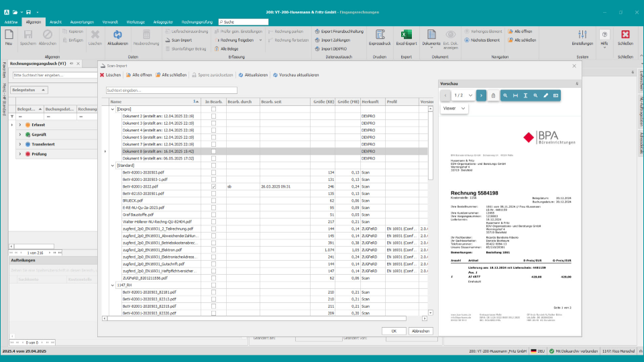Click Vorschau aktualisieren to refresh the preview
The width and height of the screenshot is (644, 362).
[299, 75]
